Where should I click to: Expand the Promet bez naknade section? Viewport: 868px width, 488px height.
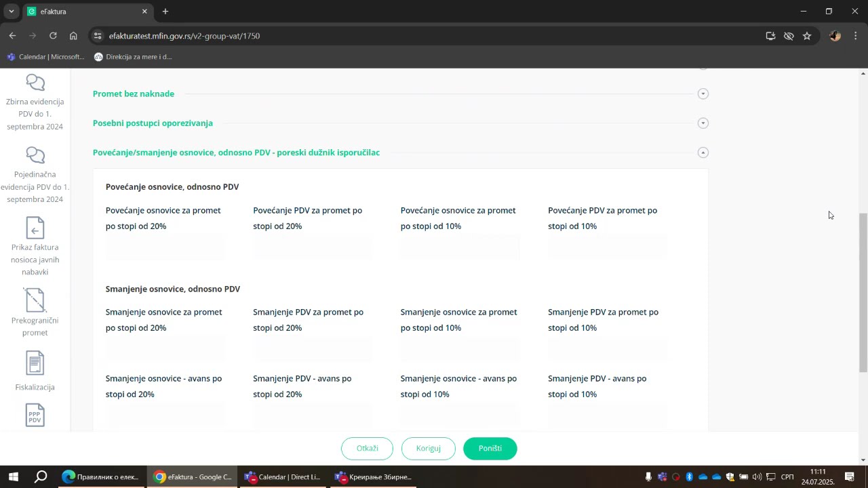coord(703,94)
